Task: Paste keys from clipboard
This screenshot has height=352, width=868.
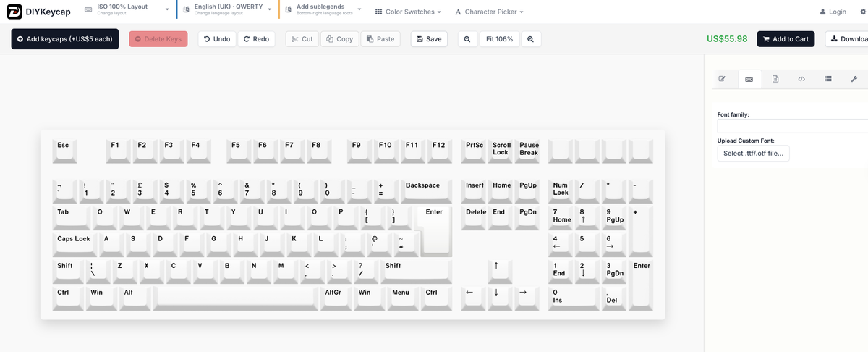Action: tap(380, 39)
